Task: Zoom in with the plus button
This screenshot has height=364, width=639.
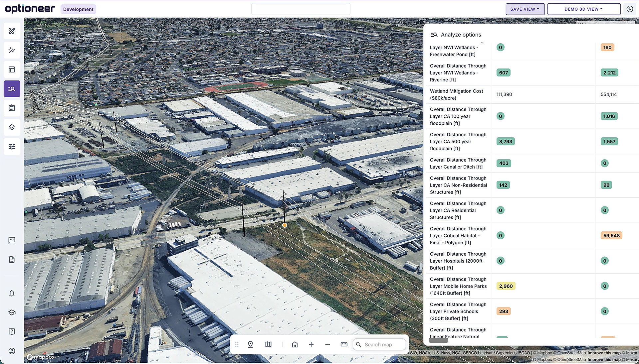Action: (x=311, y=344)
